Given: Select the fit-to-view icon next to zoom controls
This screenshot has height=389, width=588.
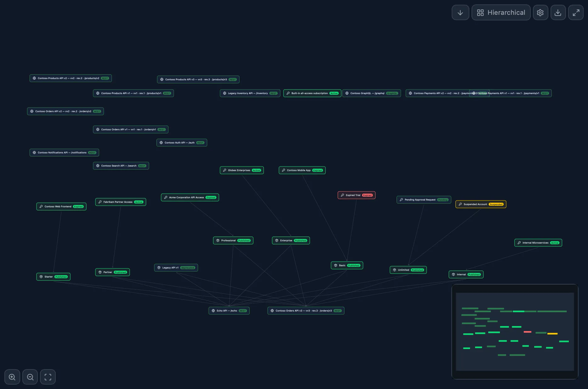Looking at the screenshot, I should coord(48,377).
